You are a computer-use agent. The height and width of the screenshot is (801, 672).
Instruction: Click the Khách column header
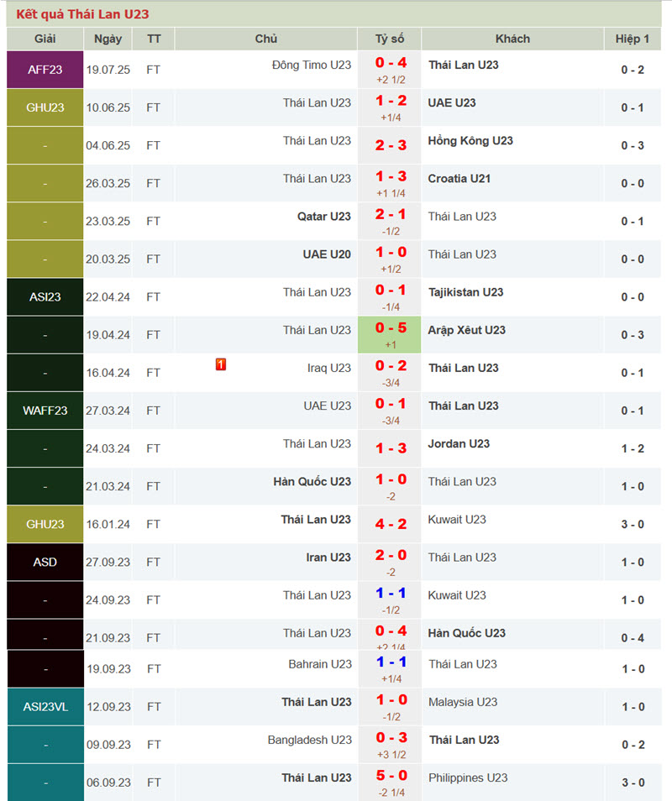[512, 39]
